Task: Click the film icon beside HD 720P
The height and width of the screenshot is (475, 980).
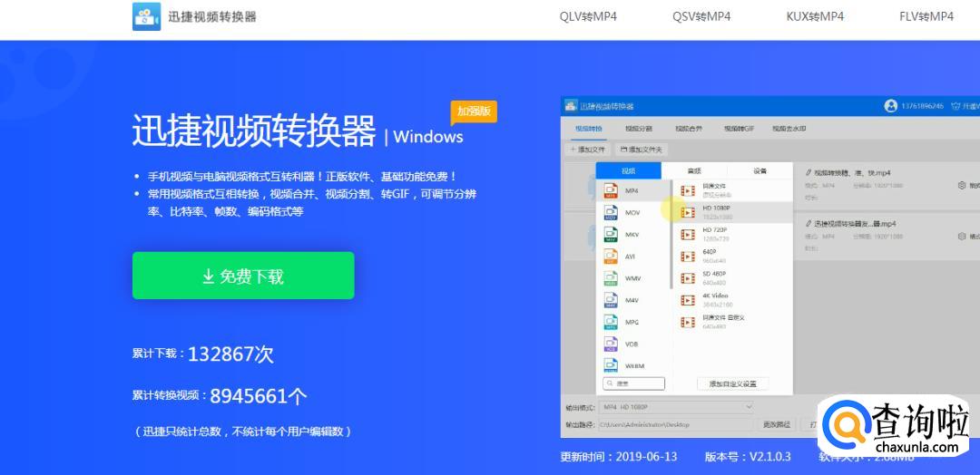Action: (688, 234)
